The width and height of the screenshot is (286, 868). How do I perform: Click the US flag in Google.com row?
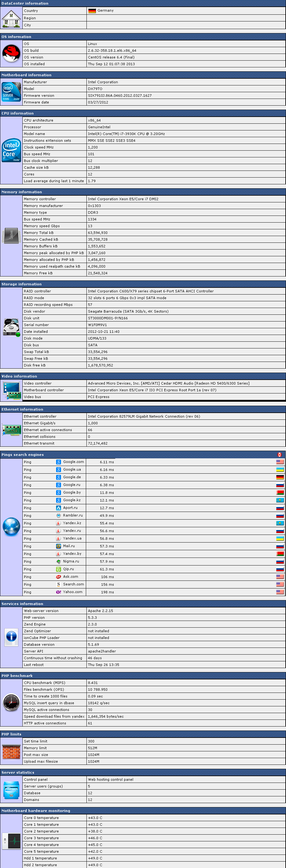(280, 462)
